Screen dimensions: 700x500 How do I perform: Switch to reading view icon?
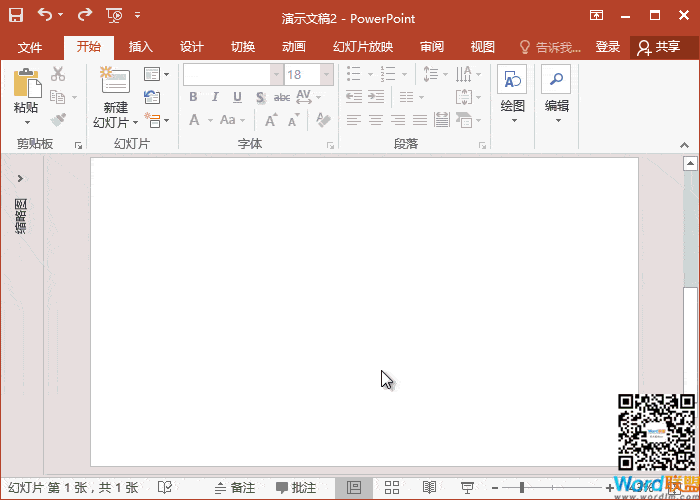click(x=429, y=487)
